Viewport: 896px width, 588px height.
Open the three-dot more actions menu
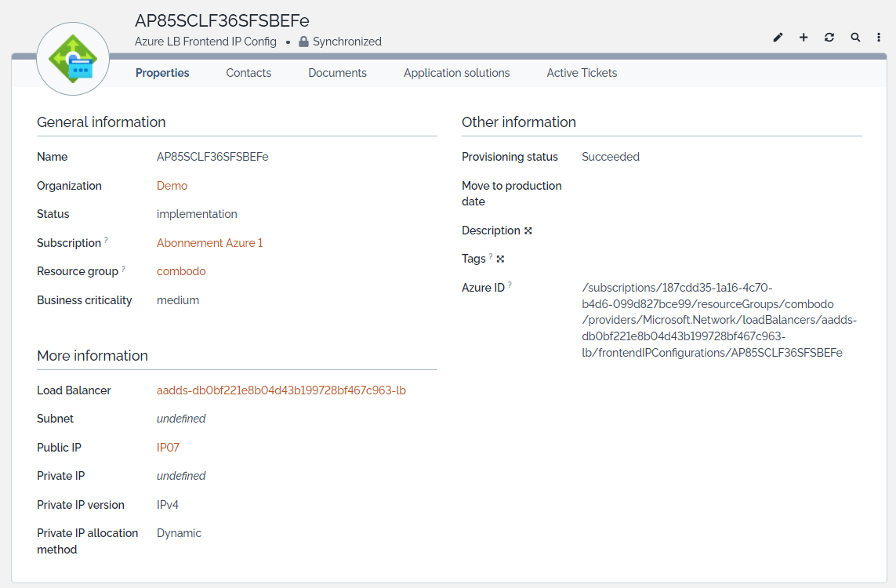click(879, 38)
